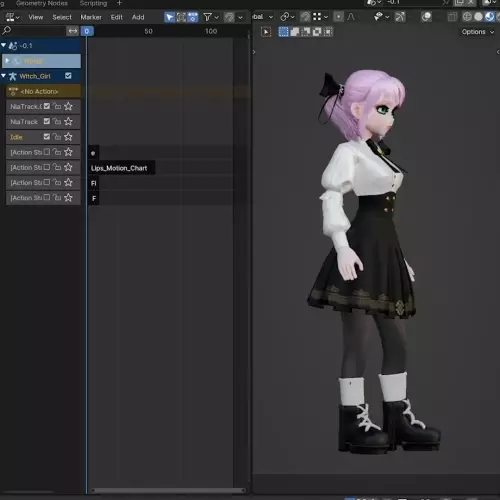Click the funnel filter icon in NLA header
The width and height of the screenshot is (500, 500).
click(x=207, y=17)
